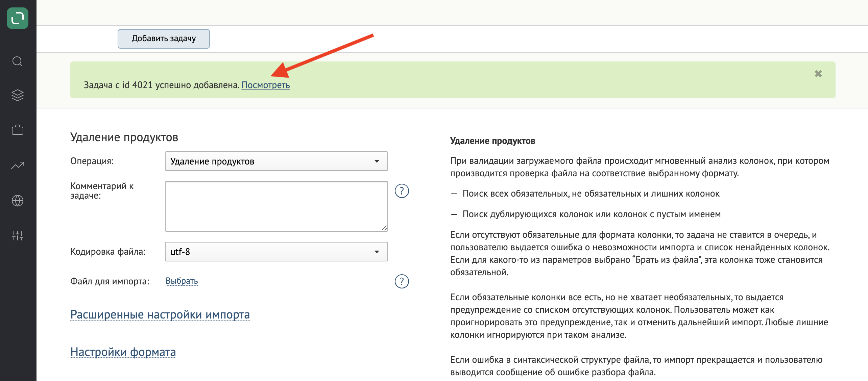The height and width of the screenshot is (381, 868).
Task: Click the Удаление продуктов form heading
Action: [124, 137]
